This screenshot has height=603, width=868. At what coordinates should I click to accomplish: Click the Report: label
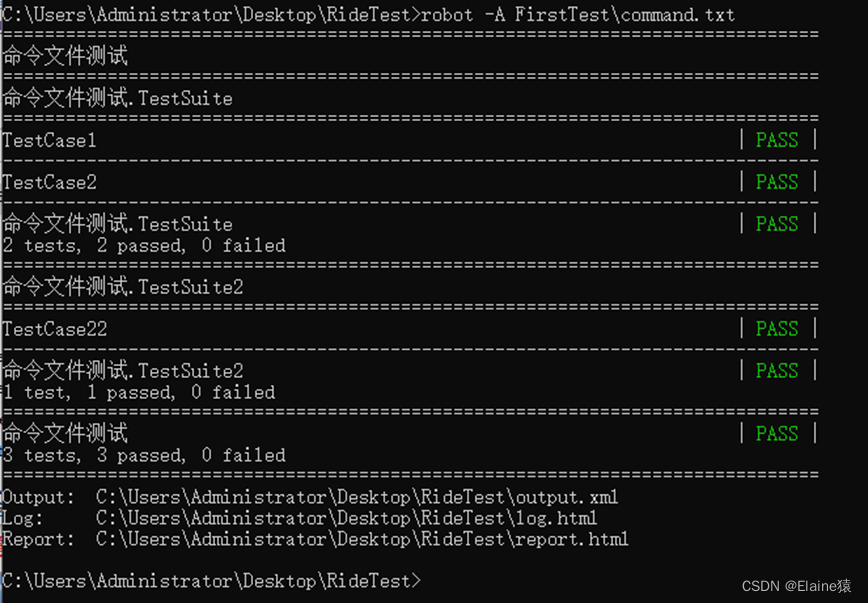tap(38, 539)
